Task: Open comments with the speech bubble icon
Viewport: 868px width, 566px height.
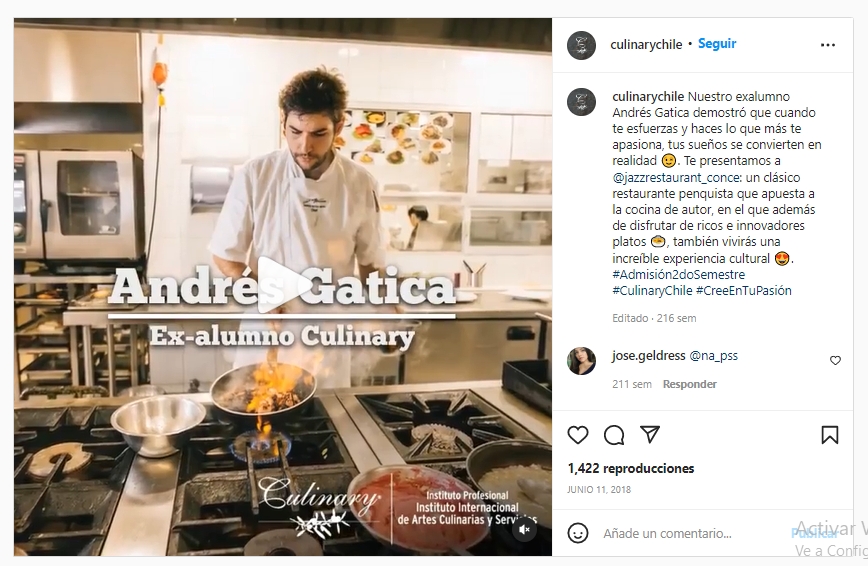Action: point(614,435)
